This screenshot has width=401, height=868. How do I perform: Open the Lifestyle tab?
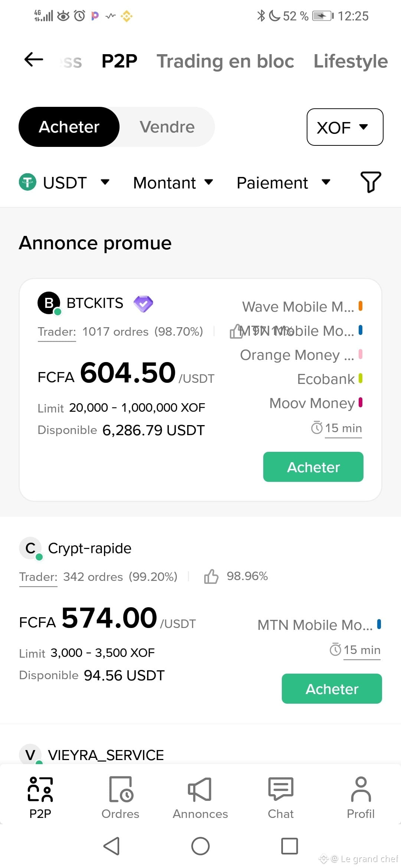click(x=351, y=61)
